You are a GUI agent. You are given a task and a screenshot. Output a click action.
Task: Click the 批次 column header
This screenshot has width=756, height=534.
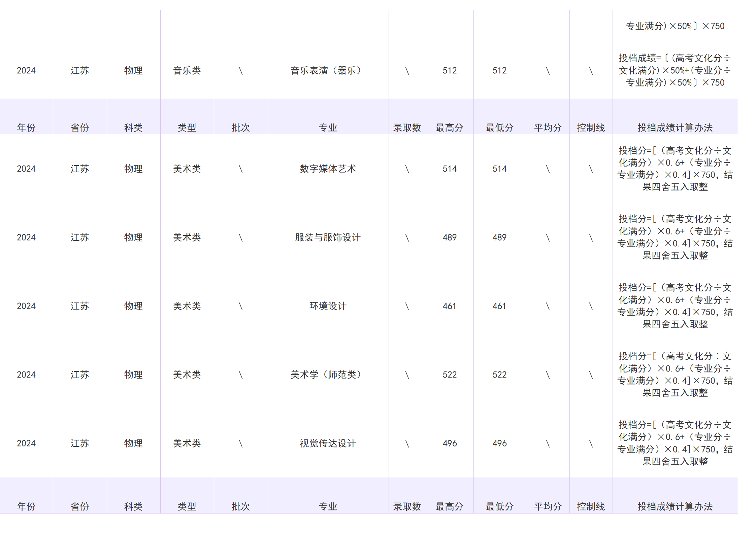240,128
